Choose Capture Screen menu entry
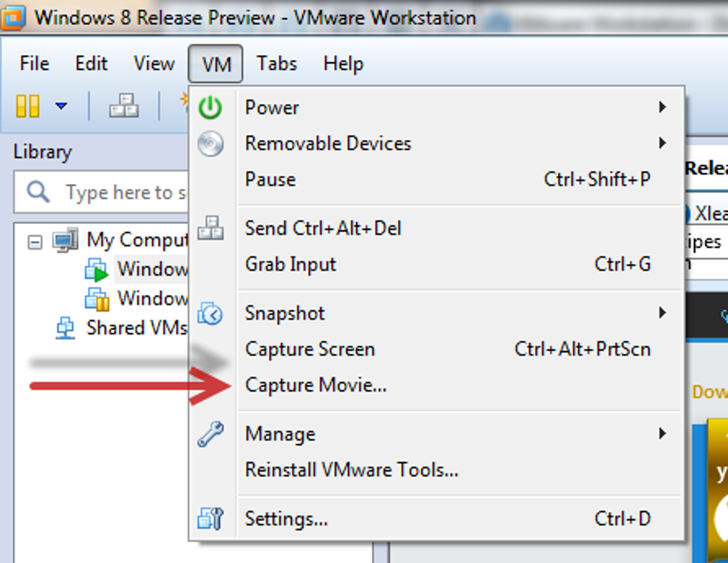The height and width of the screenshot is (563, 728). (x=310, y=349)
